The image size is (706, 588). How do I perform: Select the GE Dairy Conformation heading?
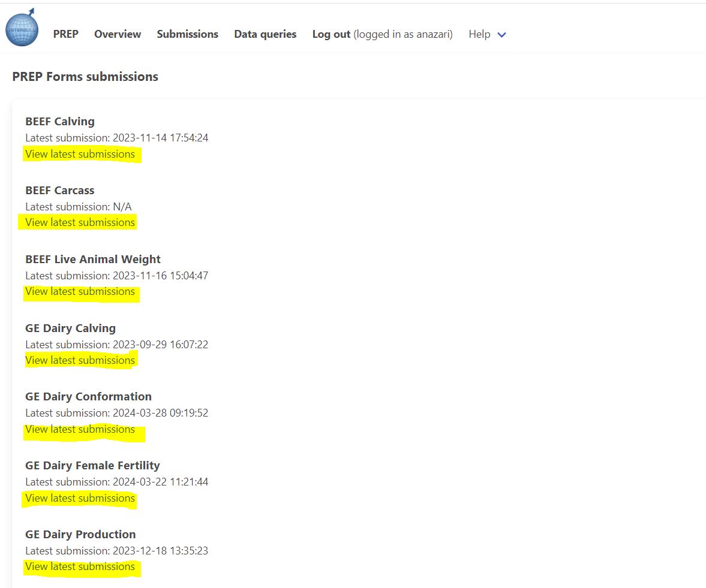[x=88, y=396]
